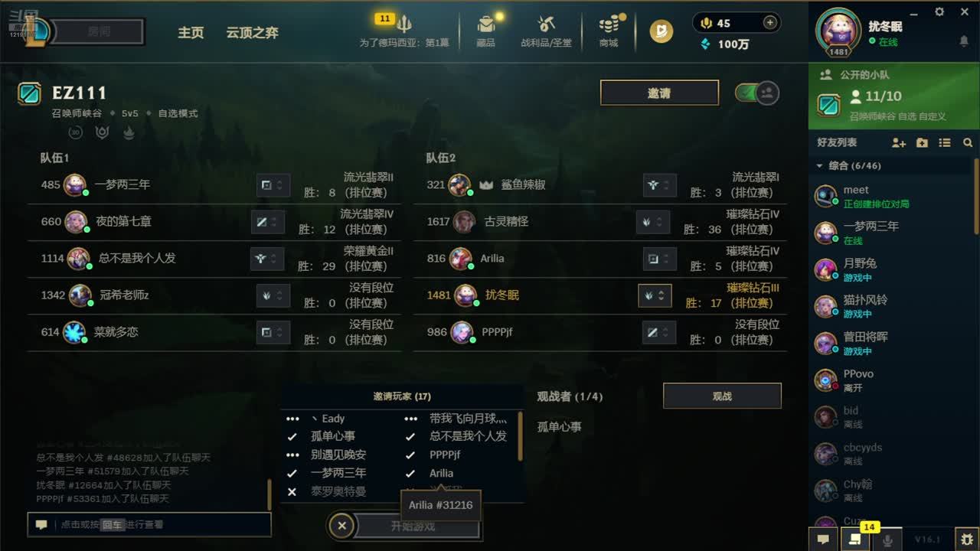Switch to the 云顶之弈 tab
The width and height of the screenshot is (980, 551).
252,33
